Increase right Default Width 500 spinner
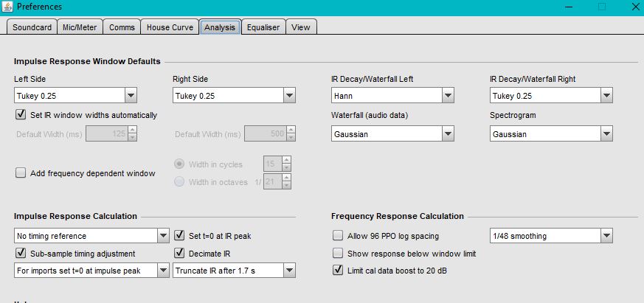This screenshot has width=644, height=303. pyautogui.click(x=291, y=130)
